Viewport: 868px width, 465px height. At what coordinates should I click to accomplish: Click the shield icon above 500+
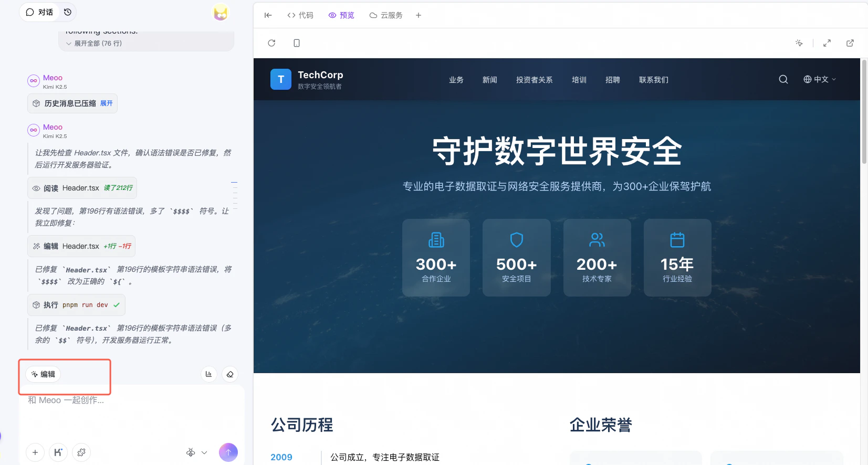point(517,240)
